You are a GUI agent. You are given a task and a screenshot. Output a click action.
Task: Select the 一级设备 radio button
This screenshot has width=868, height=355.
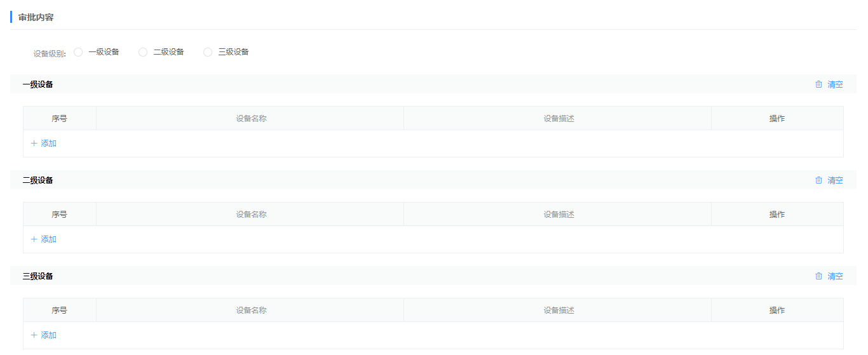click(x=78, y=52)
